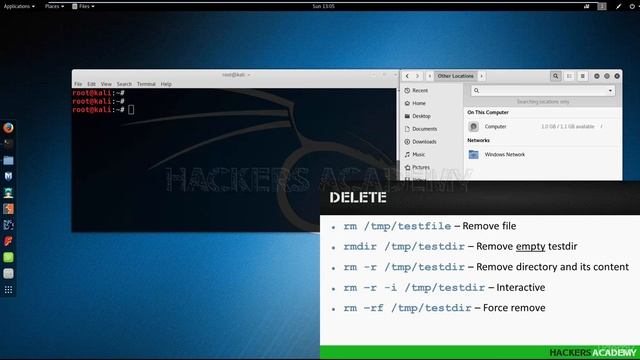Click the right path-bar arrow after Other Locations
This screenshot has height=360, width=640.
coord(482,76)
